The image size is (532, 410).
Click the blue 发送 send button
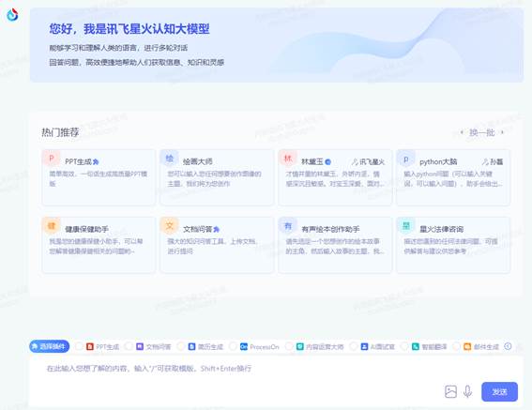coord(499,391)
